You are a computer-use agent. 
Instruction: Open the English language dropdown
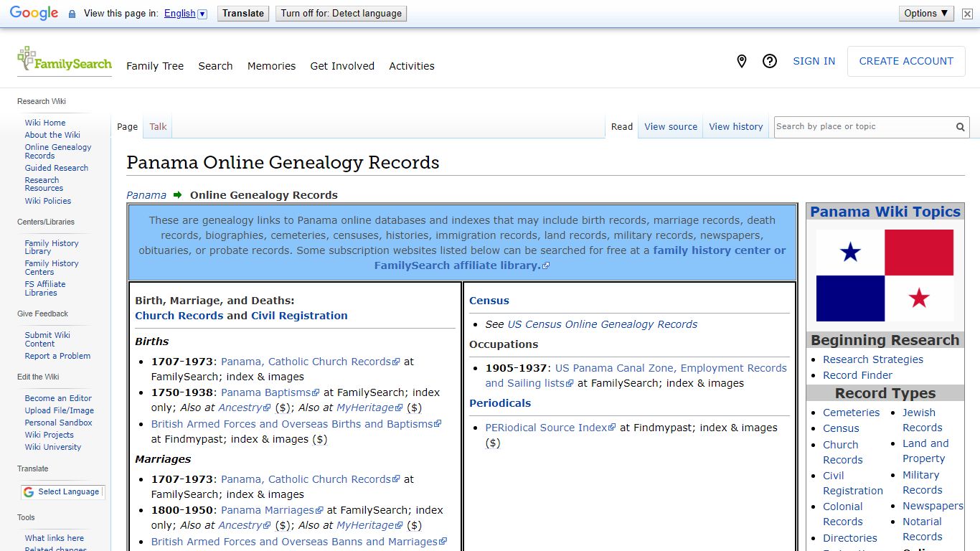point(185,14)
